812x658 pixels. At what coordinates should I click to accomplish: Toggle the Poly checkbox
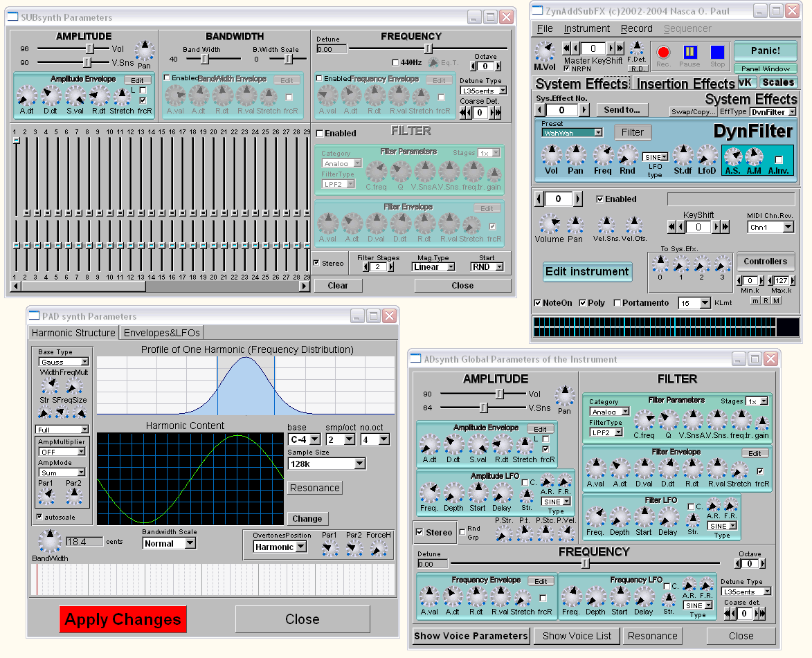(583, 303)
